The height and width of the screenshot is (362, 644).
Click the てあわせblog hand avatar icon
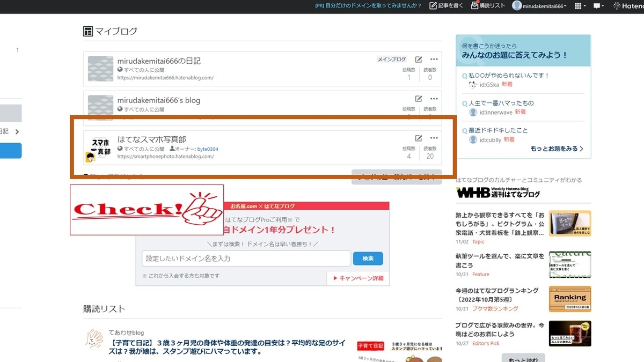95,339
